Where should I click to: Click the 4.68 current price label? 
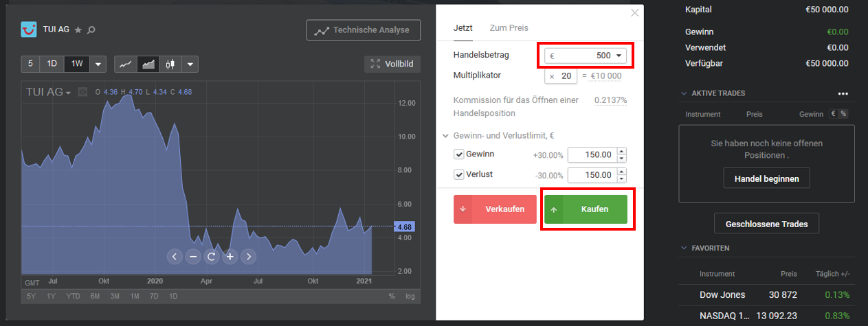point(404,226)
